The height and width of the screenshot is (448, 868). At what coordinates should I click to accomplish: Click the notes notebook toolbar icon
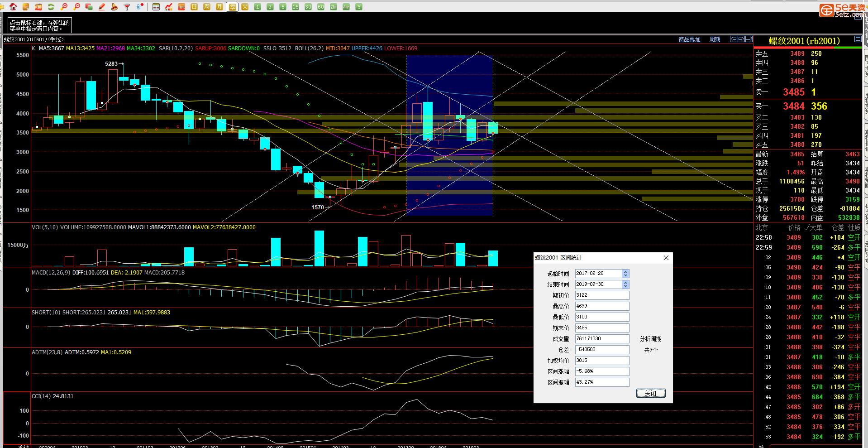click(x=26, y=7)
